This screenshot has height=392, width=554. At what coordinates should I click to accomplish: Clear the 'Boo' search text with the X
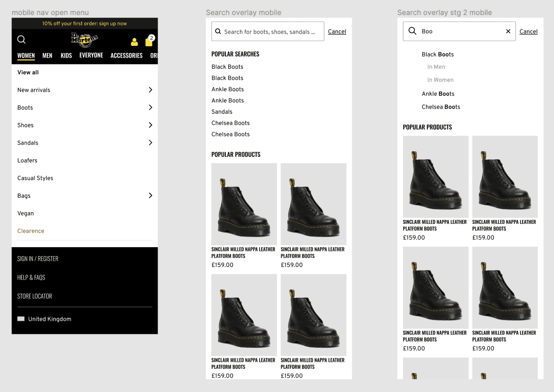[x=508, y=31]
